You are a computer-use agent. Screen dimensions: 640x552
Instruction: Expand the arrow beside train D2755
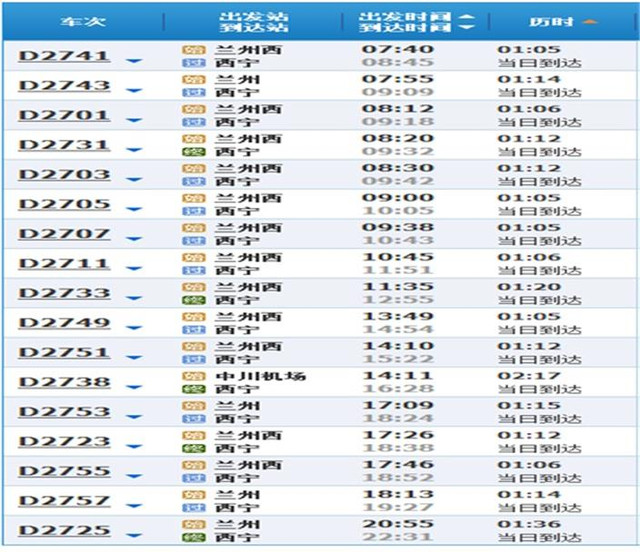(x=133, y=477)
